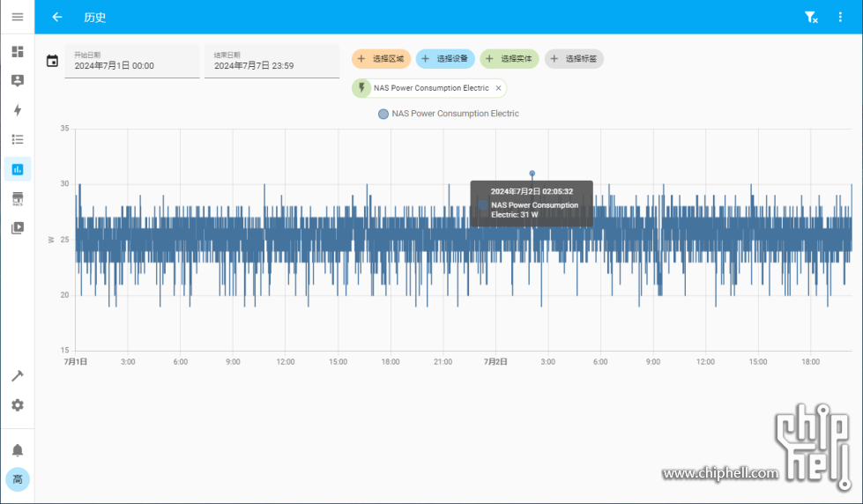Click the 7月2日 axis label
Image resolution: width=863 pixels, height=504 pixels.
tap(495, 362)
